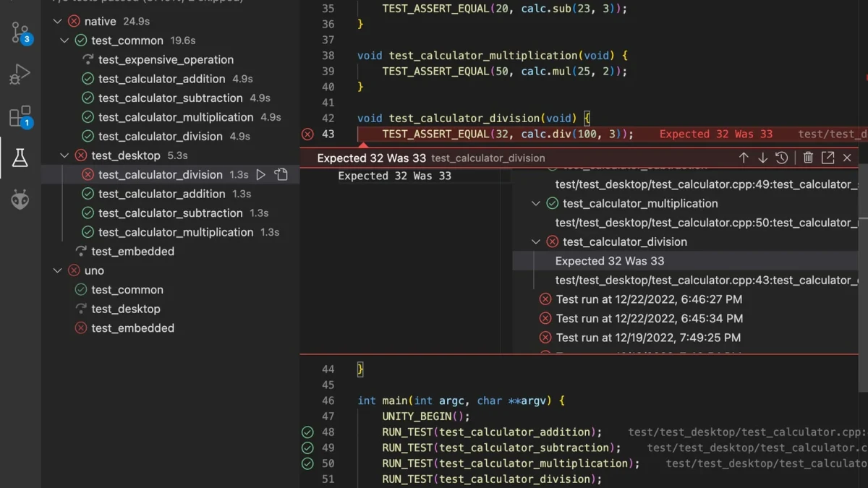Open the Run and Debug view icon
868x488 pixels.
point(20,74)
